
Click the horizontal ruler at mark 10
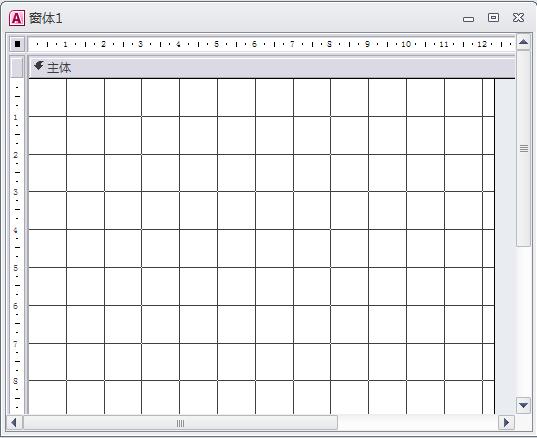[x=406, y=44]
